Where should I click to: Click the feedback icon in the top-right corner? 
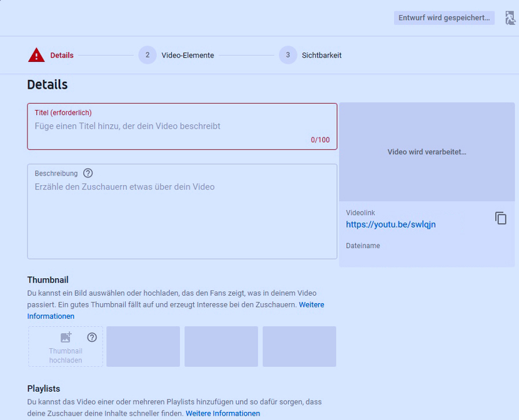510,18
